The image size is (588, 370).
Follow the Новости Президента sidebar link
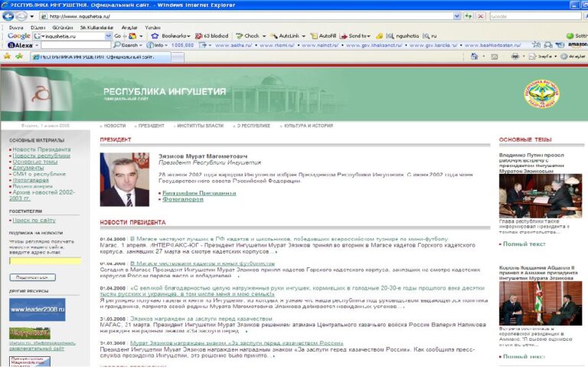(41, 149)
